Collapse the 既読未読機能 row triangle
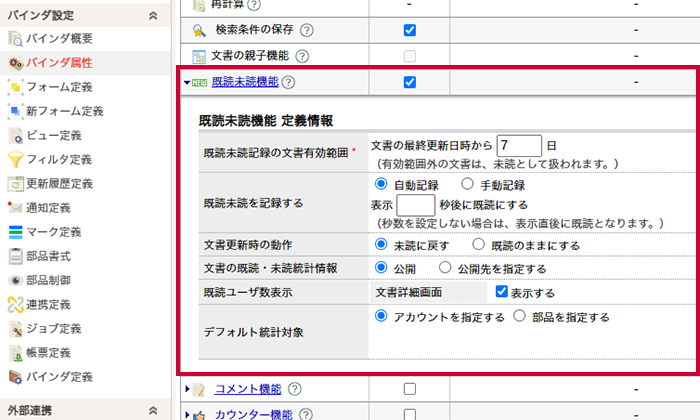The width and height of the screenshot is (700, 420). point(187,83)
